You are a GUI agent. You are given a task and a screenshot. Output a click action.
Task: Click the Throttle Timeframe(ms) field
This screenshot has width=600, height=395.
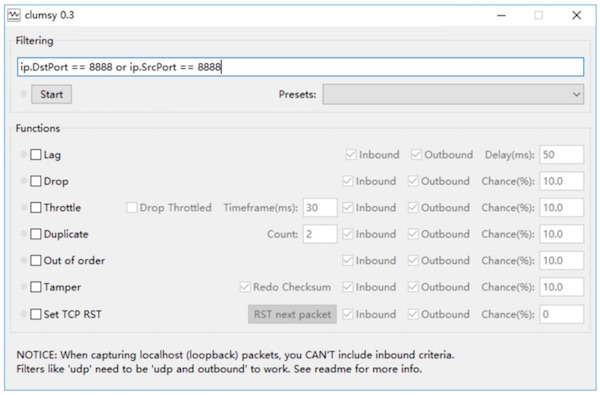click(320, 207)
